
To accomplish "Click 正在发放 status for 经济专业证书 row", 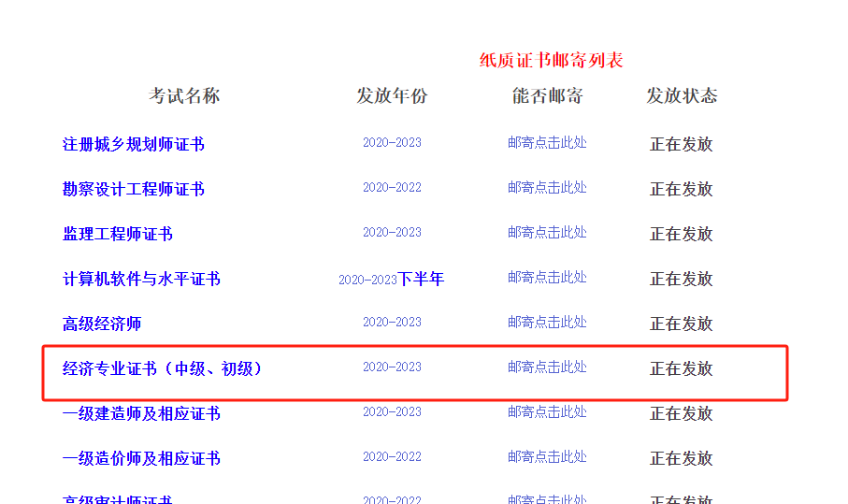I will tap(681, 368).
